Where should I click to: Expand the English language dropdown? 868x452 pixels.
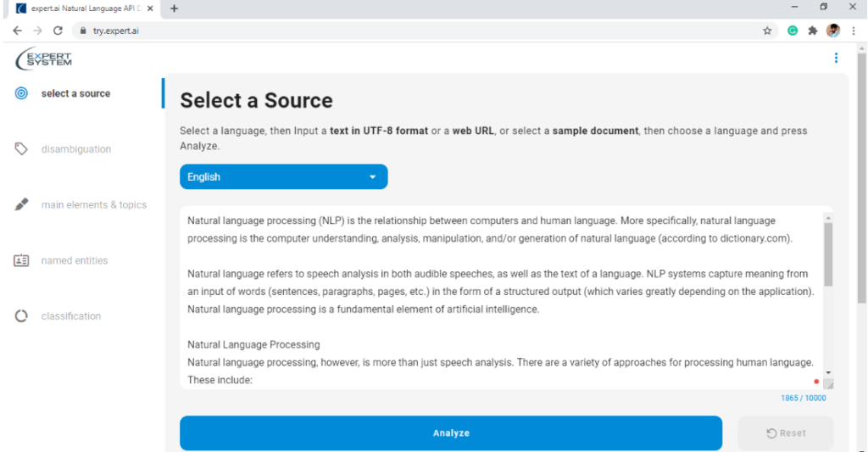(x=283, y=176)
